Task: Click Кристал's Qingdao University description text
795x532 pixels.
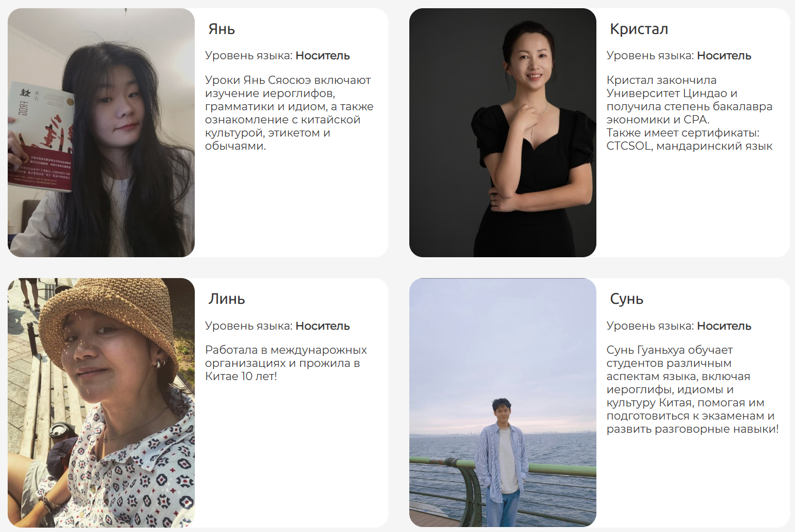Action: click(x=689, y=100)
